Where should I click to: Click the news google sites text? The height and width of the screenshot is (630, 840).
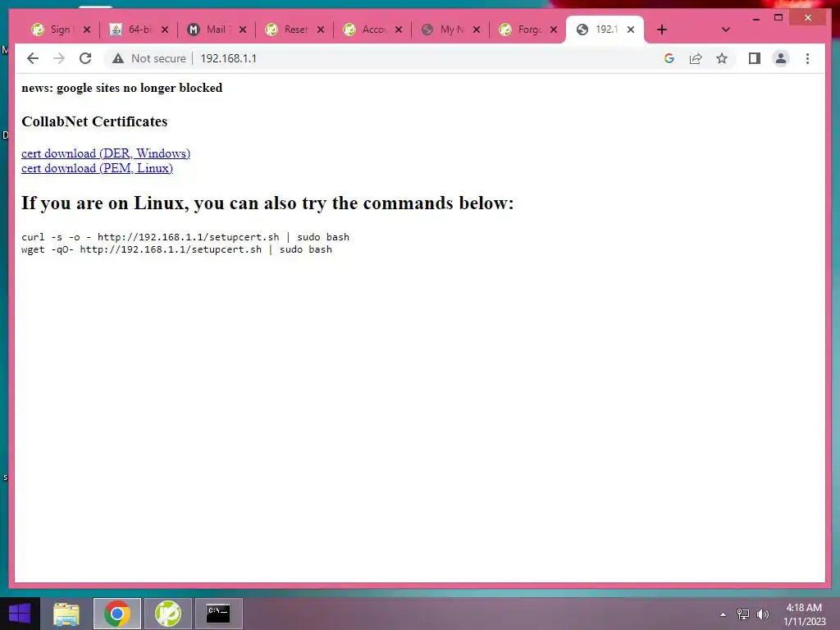click(x=121, y=88)
